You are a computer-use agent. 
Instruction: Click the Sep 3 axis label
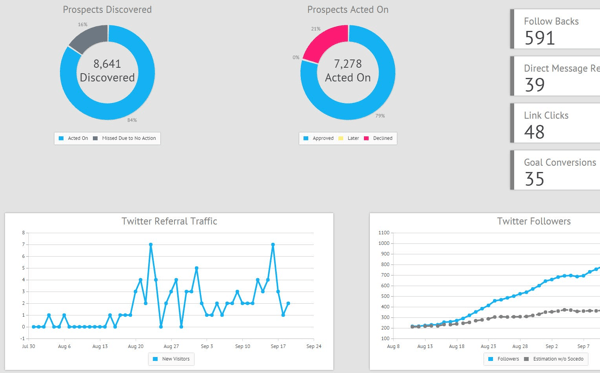point(207,346)
